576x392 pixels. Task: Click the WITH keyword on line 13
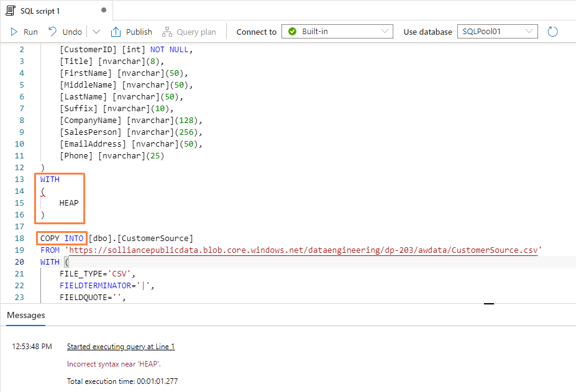[50, 180]
